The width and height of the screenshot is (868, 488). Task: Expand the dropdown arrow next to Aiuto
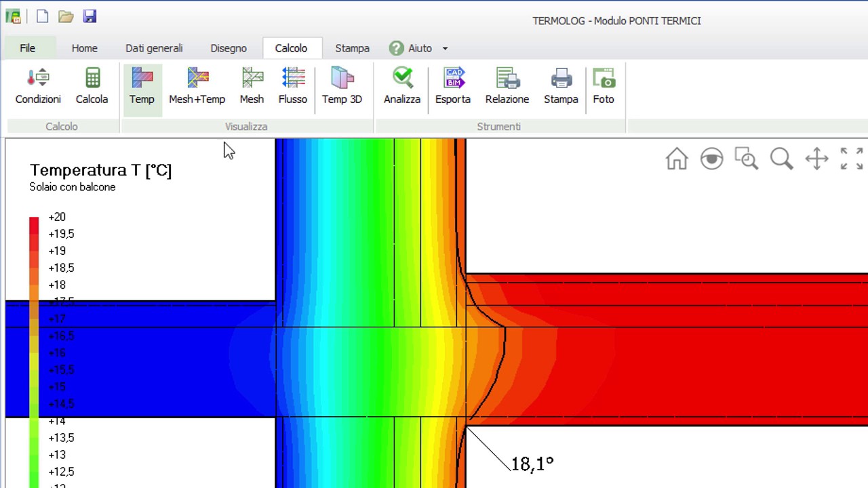point(445,49)
